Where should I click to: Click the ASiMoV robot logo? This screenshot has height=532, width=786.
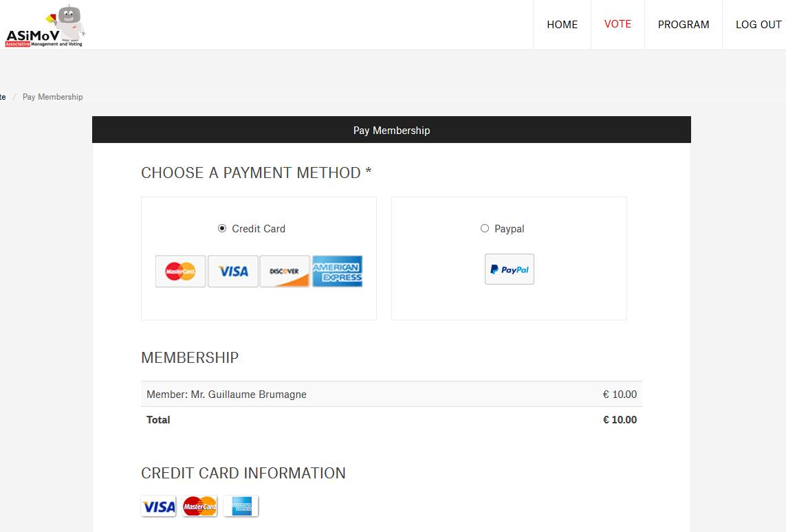click(x=45, y=26)
